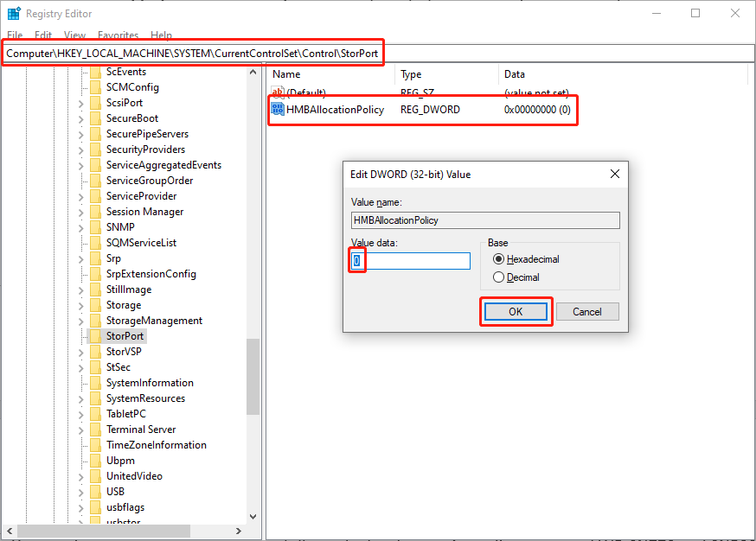Expand the StorVSP key
756x541 pixels.
[81, 353]
